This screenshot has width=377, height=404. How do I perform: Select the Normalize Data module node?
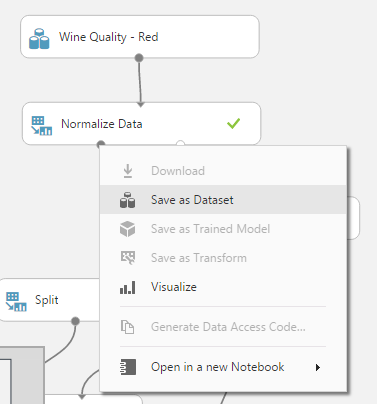141,123
